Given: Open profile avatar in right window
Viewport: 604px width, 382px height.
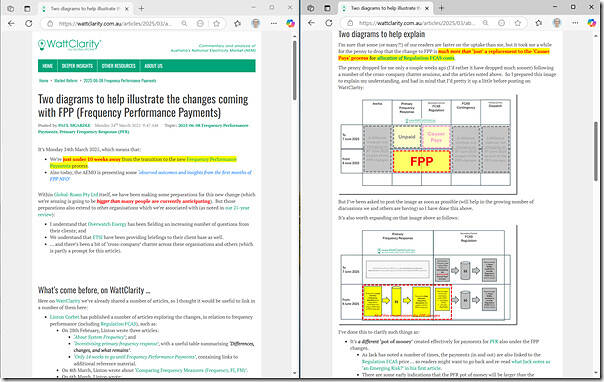Looking at the screenshot, I should pos(557,23).
